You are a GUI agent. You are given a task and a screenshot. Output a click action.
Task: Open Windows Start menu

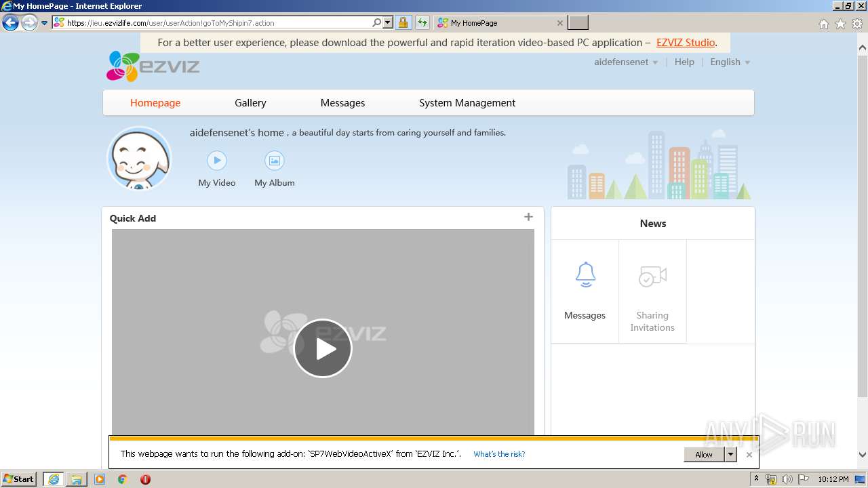point(19,479)
